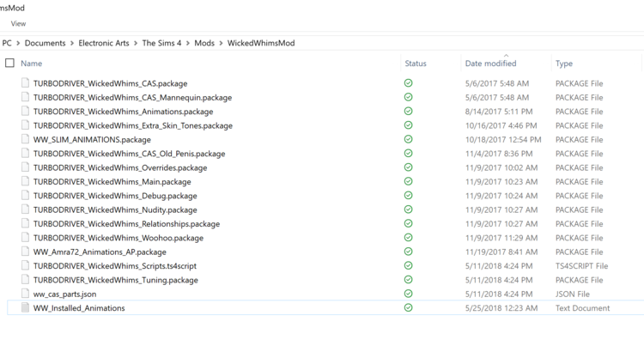Click Text Document type cell

(x=582, y=308)
